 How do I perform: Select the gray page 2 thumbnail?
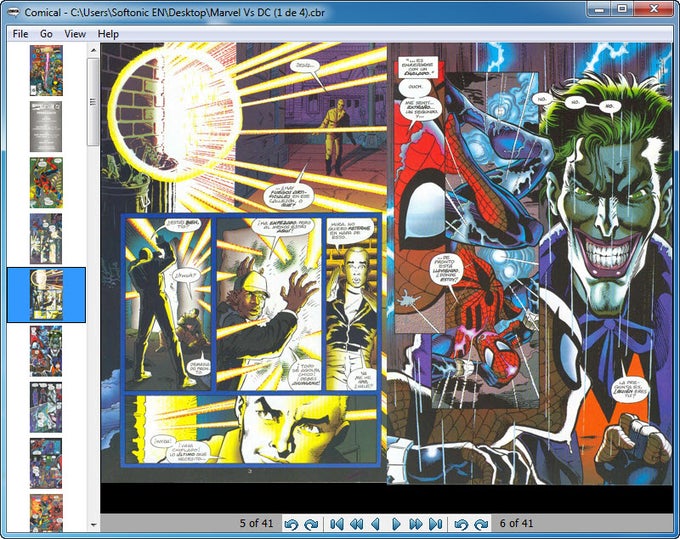click(46, 127)
